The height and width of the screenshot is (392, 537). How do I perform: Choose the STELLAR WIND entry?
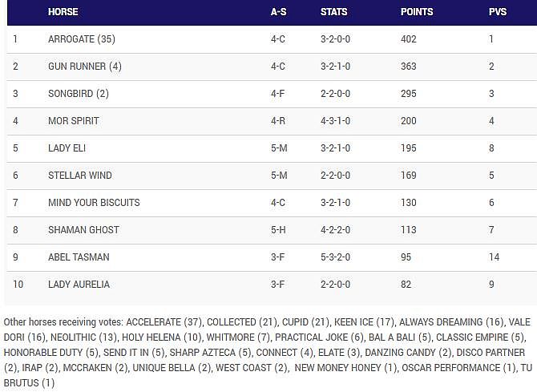80,176
